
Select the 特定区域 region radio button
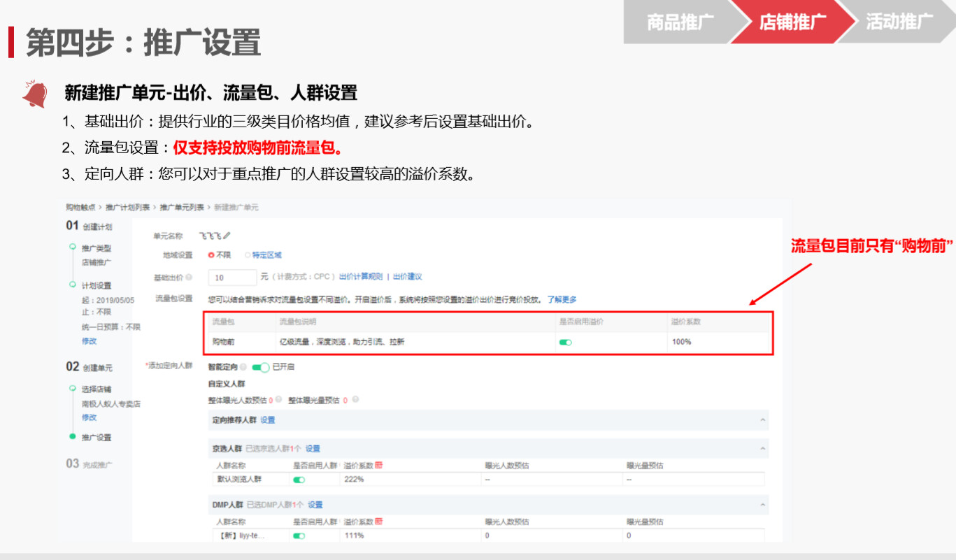pos(248,255)
